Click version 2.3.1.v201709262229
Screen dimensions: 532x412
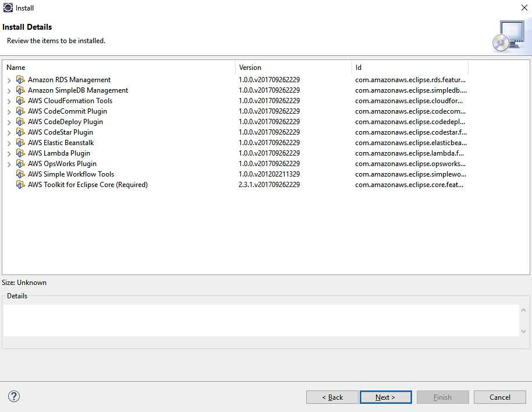coord(269,185)
